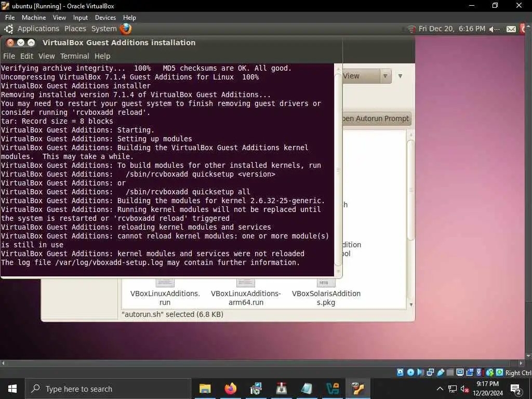532x399 pixels.
Task: Open the Ubuntu panel volume icon
Action: (x=494, y=29)
